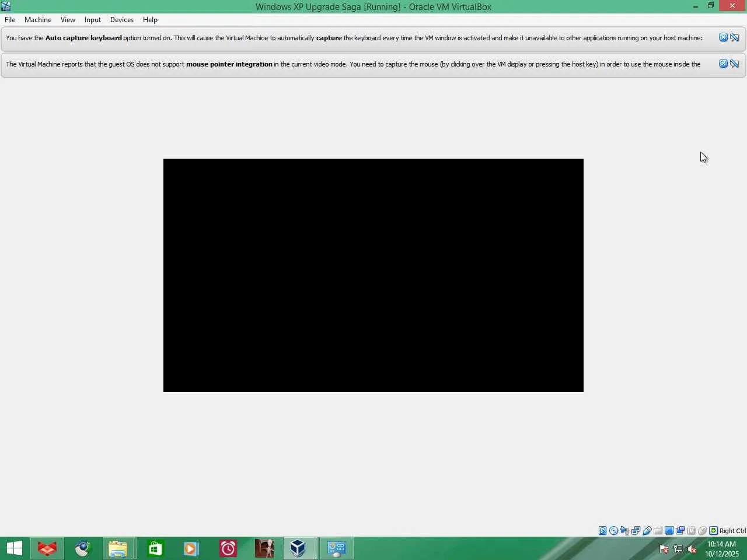Open the red alarm clock taskbar app
The width and height of the screenshot is (747, 560).
click(x=228, y=548)
